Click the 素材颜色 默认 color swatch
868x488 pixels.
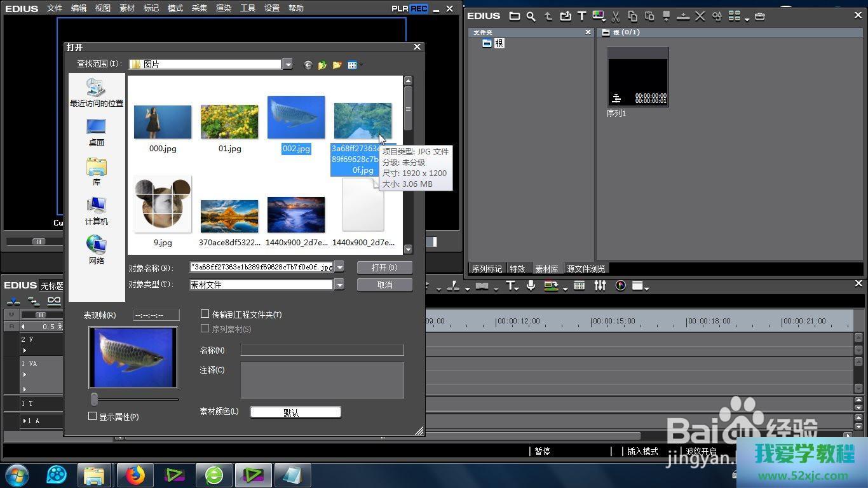click(295, 412)
